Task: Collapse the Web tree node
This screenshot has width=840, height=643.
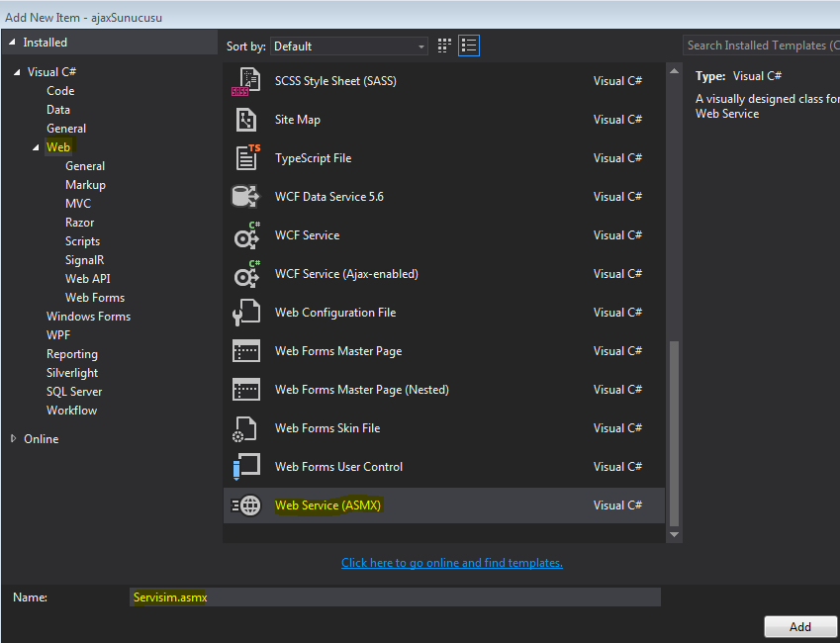Action: coord(36,147)
